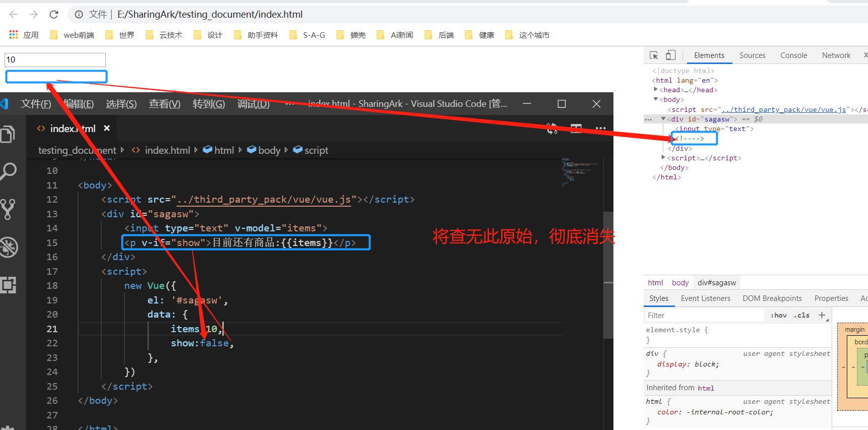
Task: Toggle :hov element state panel
Action: click(779, 315)
